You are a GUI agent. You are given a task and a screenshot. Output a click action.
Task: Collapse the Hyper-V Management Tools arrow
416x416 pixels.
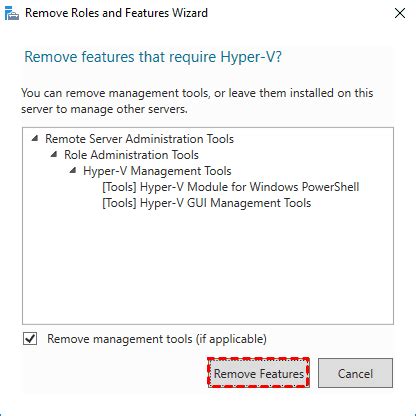[73, 171]
